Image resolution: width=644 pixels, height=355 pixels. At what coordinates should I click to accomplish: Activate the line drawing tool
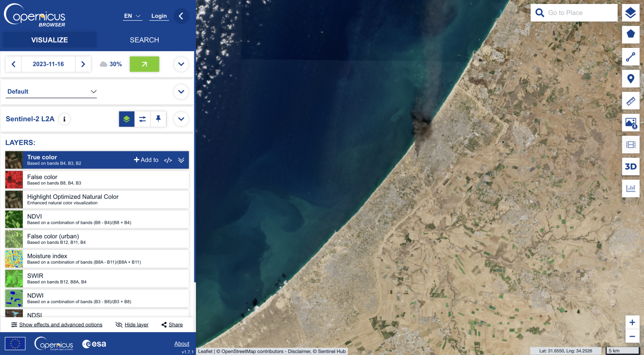coord(630,57)
